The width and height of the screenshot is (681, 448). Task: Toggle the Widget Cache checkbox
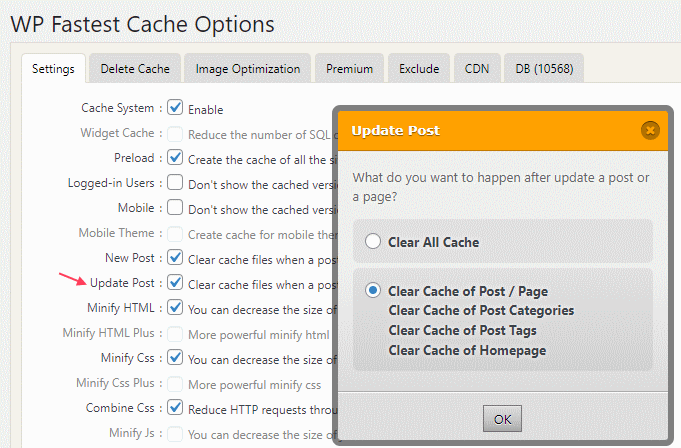[x=175, y=133]
